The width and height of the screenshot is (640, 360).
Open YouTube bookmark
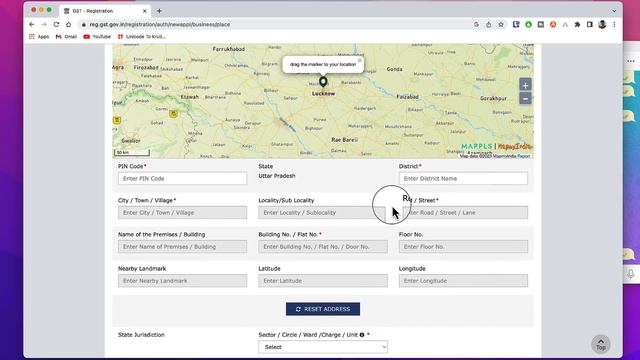click(x=97, y=37)
